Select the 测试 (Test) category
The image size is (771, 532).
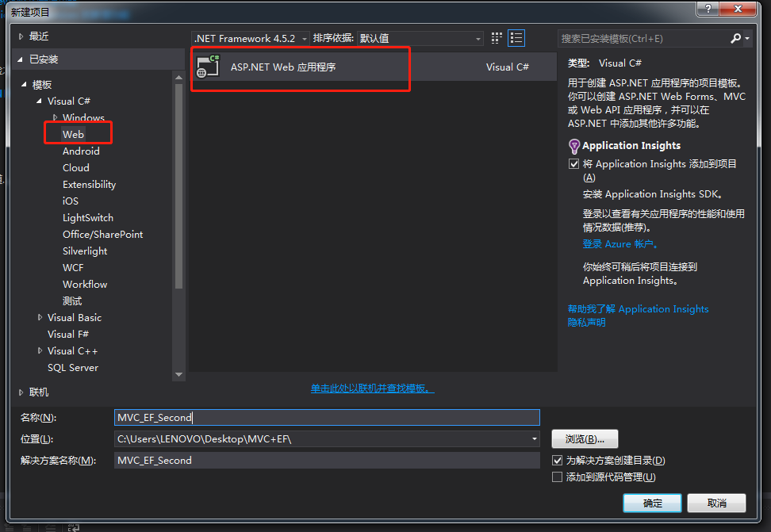click(x=72, y=301)
